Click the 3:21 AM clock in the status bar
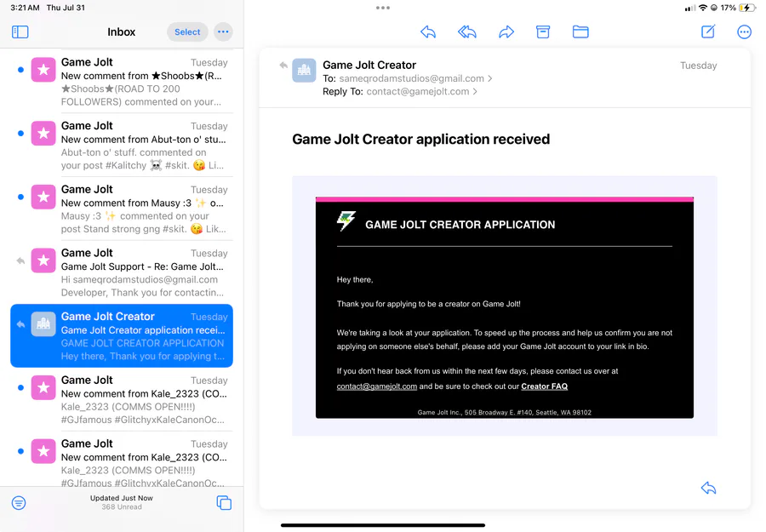This screenshot has height=532, width=766. (25, 8)
